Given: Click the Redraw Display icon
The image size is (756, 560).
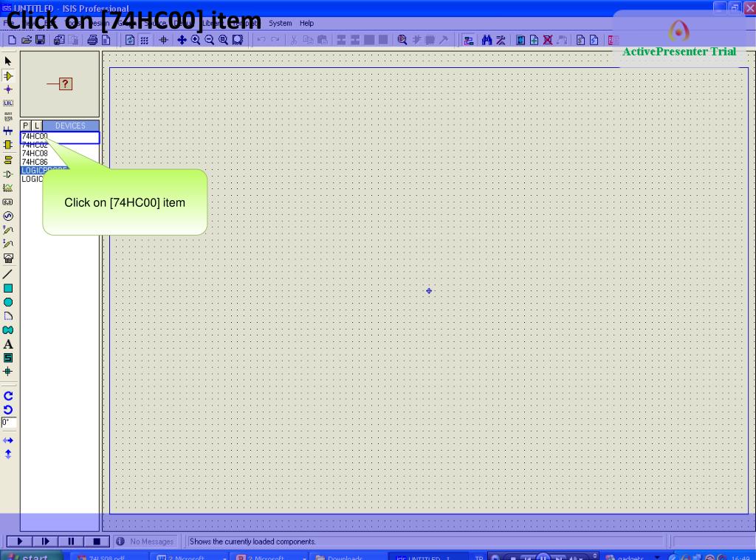Looking at the screenshot, I should point(130,40).
